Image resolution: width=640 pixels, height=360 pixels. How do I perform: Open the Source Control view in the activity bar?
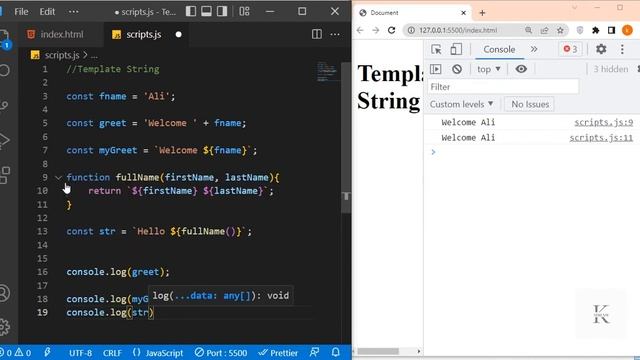coord(4,105)
